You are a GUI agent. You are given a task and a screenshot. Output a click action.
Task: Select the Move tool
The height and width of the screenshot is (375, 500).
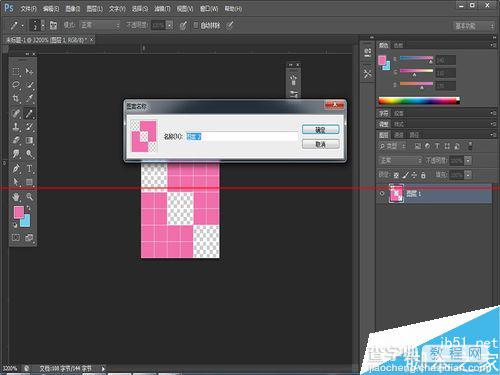point(30,71)
